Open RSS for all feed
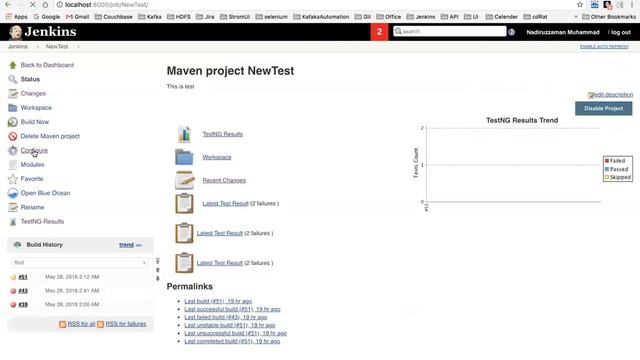The width and height of the screenshot is (640, 360). point(81,324)
